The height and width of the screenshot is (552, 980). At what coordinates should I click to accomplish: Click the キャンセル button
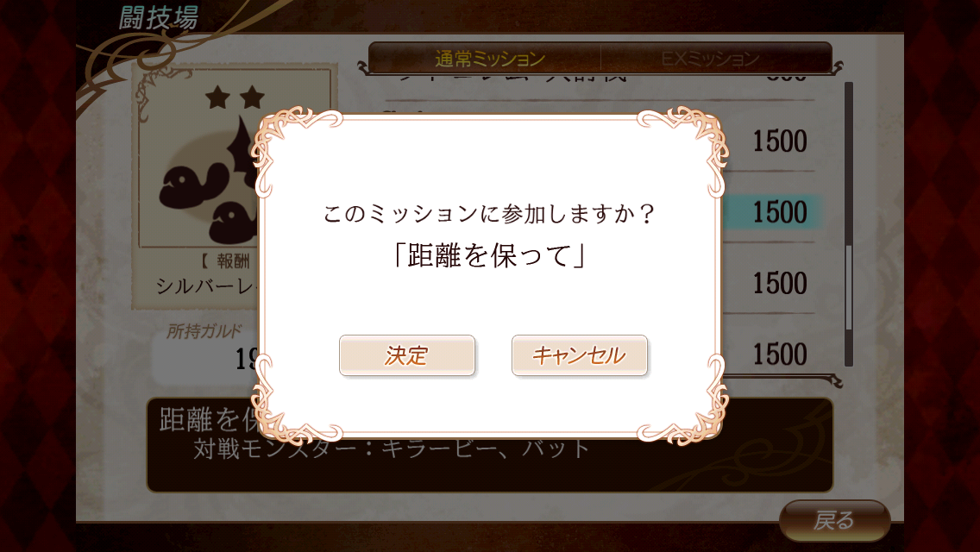580,355
